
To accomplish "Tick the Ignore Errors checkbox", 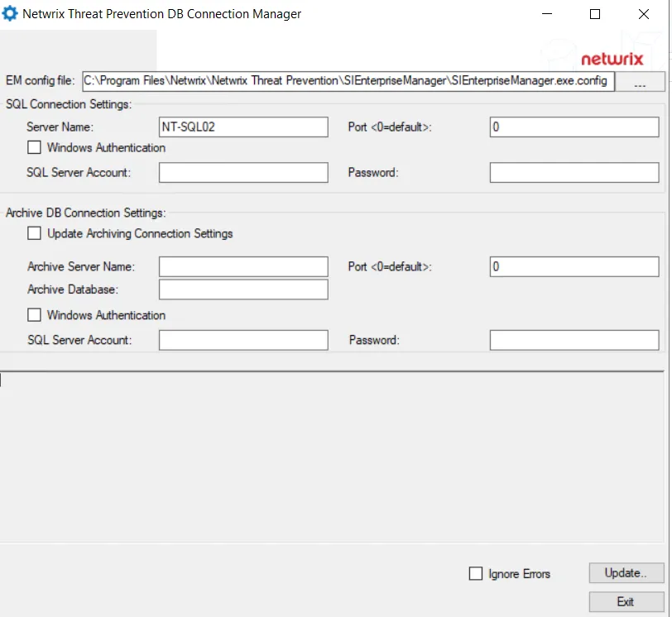I will pyautogui.click(x=476, y=573).
